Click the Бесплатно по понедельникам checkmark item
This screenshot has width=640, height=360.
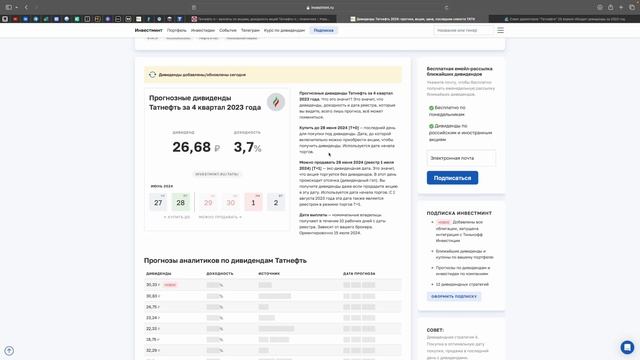click(447, 111)
